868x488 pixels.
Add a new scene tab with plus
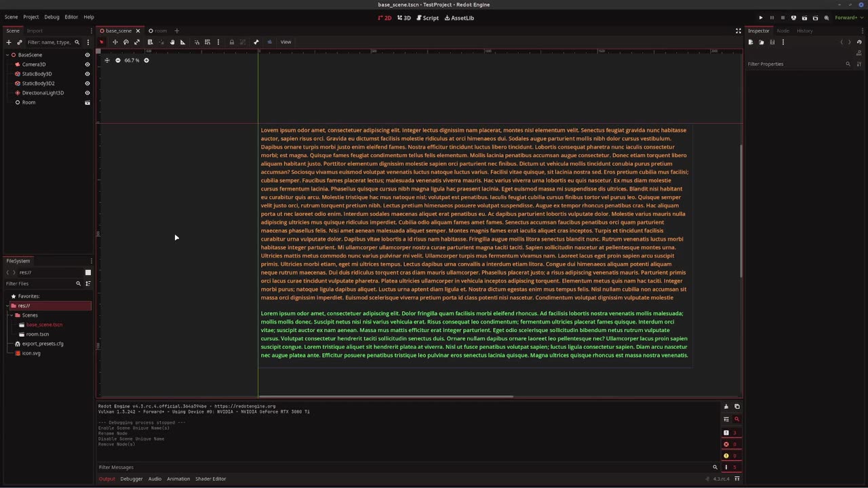click(176, 30)
